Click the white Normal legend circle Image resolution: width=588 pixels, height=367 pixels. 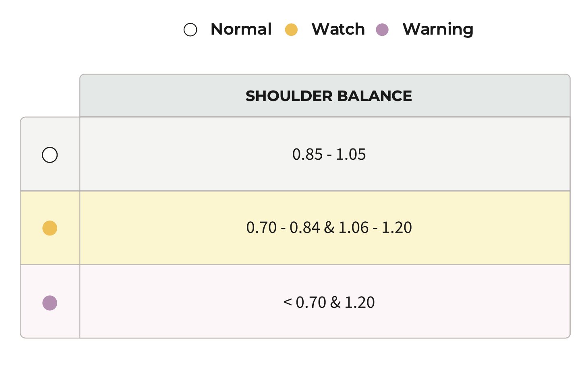pyautogui.click(x=190, y=30)
